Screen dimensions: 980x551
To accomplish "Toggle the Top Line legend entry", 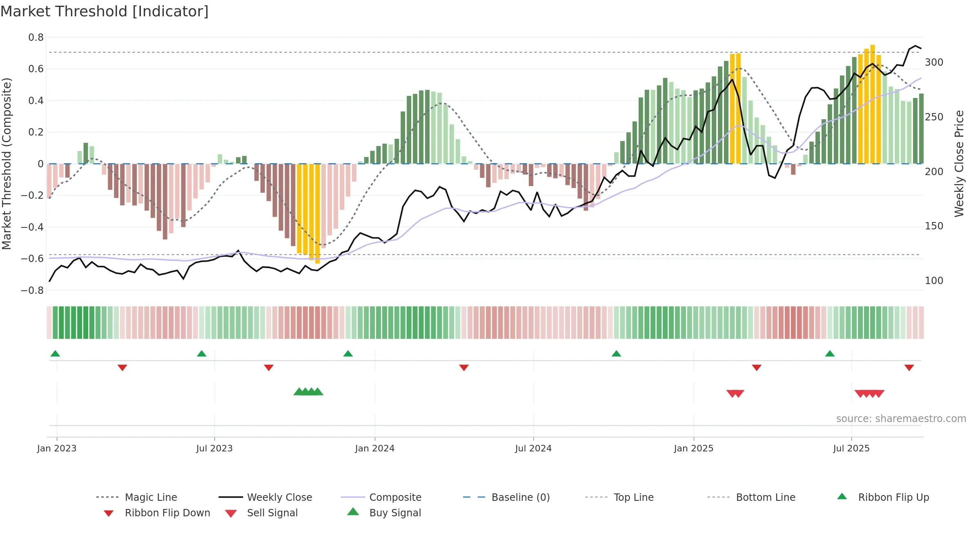I will tap(619, 497).
